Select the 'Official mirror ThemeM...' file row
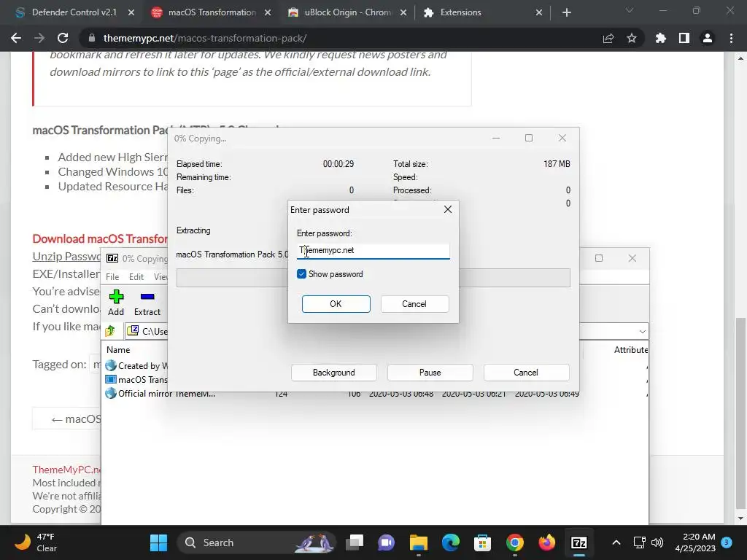Screen dimensions: 747x560 [x=160, y=393]
